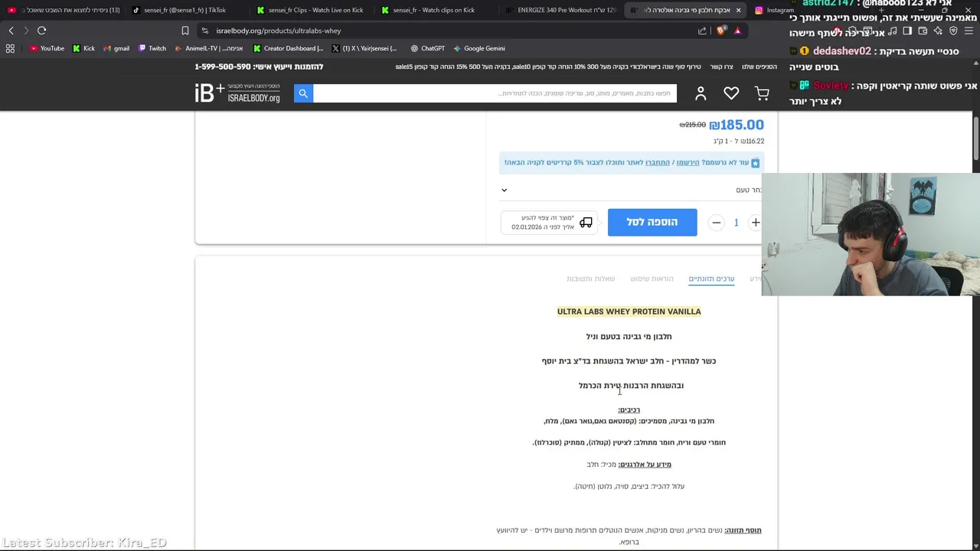Open the user account icon
The width and height of the screenshot is (980, 551).
coord(701,93)
